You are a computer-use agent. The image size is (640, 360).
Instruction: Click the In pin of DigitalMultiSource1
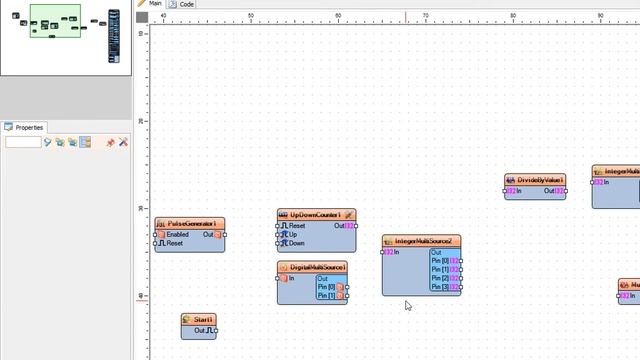click(x=278, y=278)
